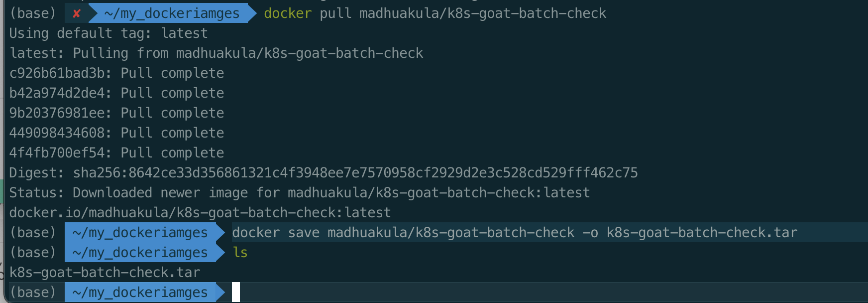The height and width of the screenshot is (303, 868).
Task: Click the "Status: Downloaded newer image" line
Action: (x=299, y=193)
